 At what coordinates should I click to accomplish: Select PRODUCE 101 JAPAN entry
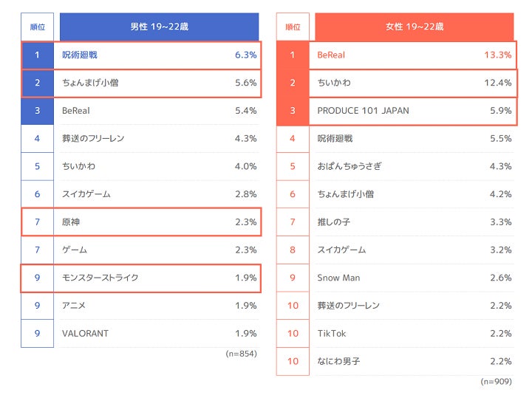363,111
